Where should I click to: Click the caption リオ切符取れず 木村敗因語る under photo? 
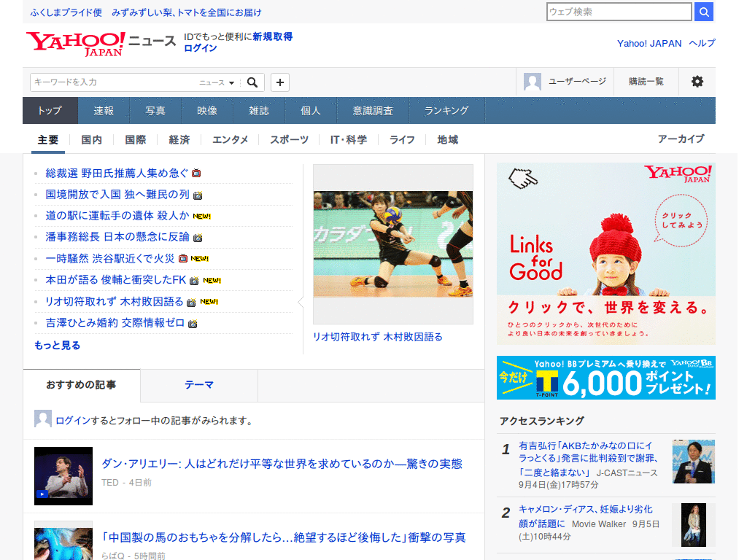pos(378,337)
